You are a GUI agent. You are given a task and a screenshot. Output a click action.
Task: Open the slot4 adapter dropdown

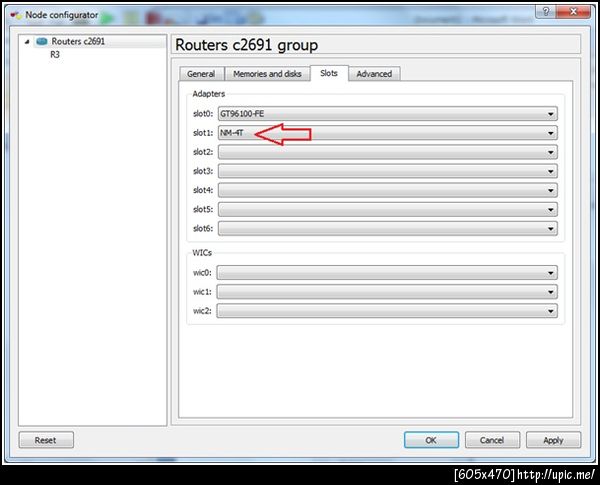[x=388, y=190]
